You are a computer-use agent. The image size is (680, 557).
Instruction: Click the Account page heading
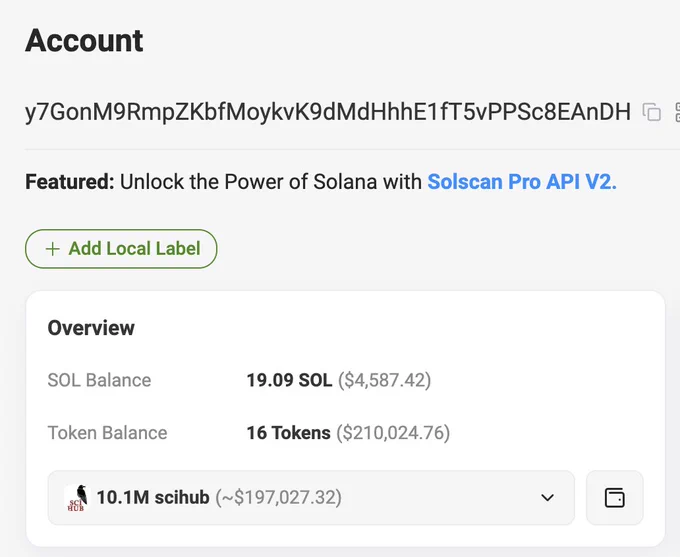tap(84, 41)
